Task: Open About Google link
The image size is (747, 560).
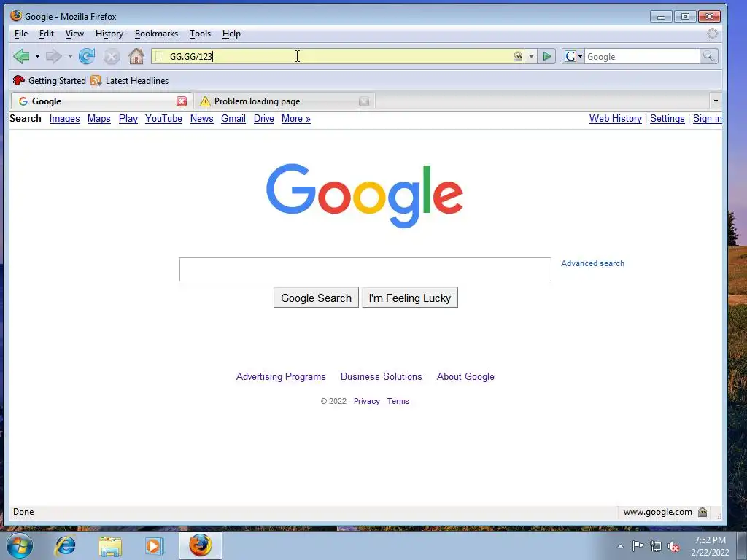Action: (465, 377)
